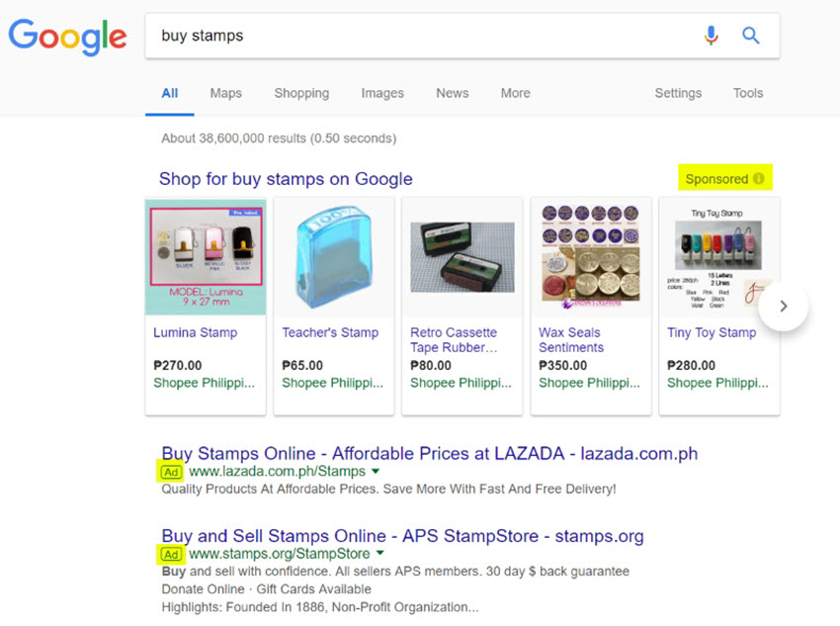The width and height of the screenshot is (840, 626).
Task: Click Shopee Philippi... under the ₱350.00 price
Action: tap(589, 383)
